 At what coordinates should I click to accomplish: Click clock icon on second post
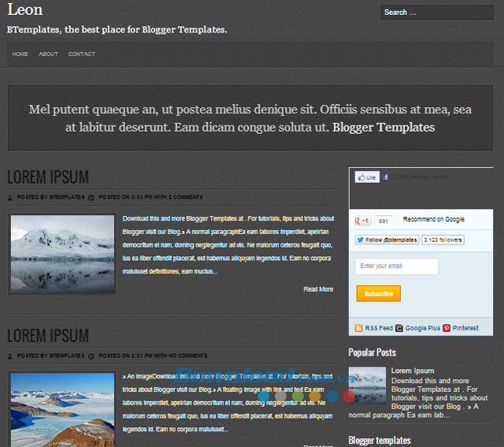91,356
